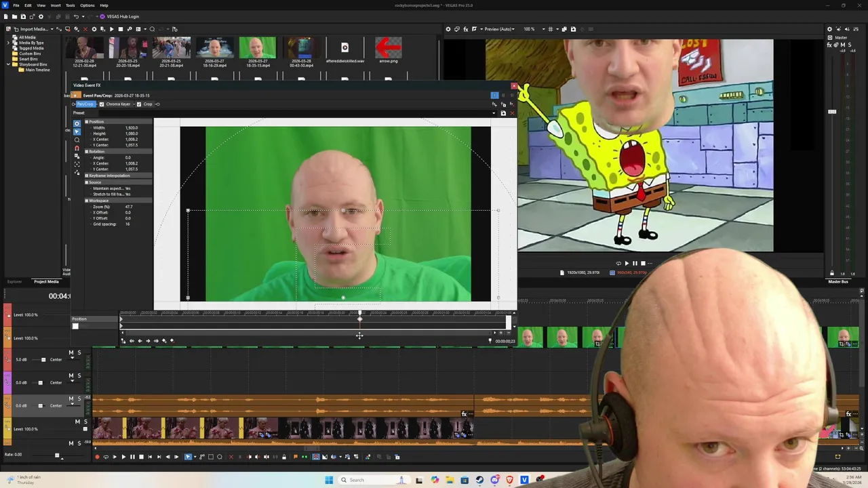Open Video Preview properties gear icon

(448, 29)
